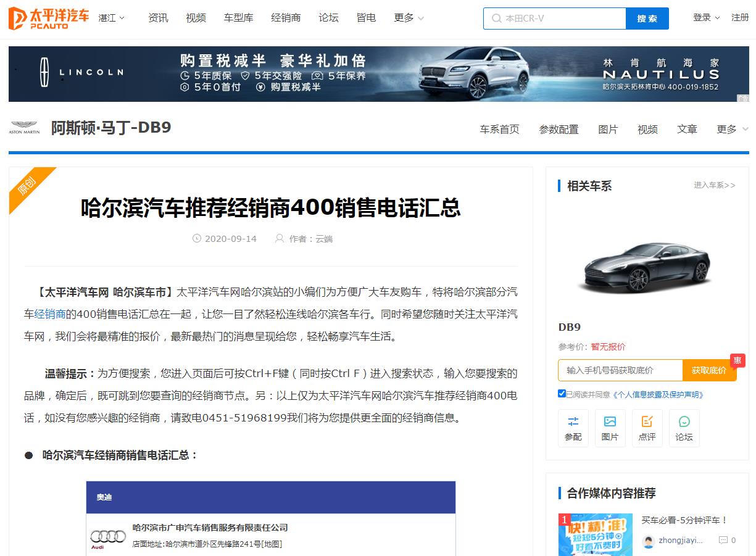Open the 经销商 nav item
Screen dimensions: 756x556
286,18
